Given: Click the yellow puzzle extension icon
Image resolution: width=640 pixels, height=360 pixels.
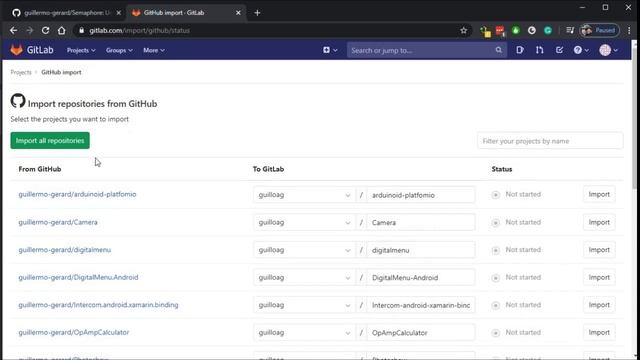Looking at the screenshot, I should 485,31.
